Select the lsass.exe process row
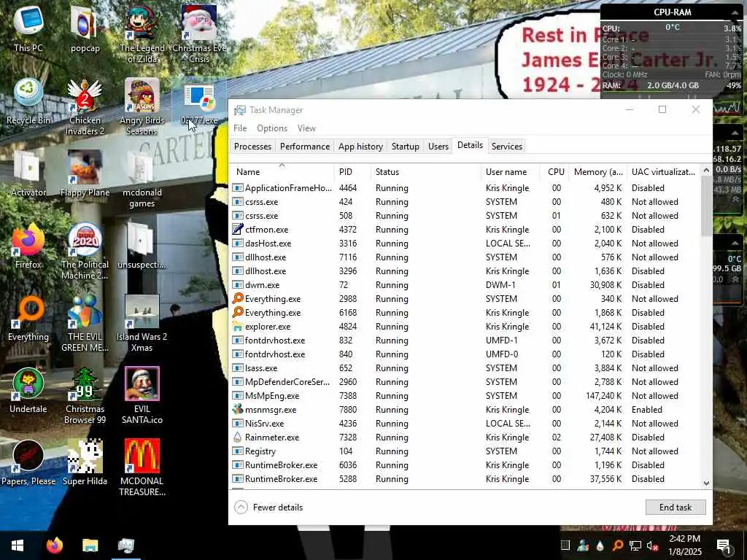This screenshot has width=747, height=560. pos(466,368)
